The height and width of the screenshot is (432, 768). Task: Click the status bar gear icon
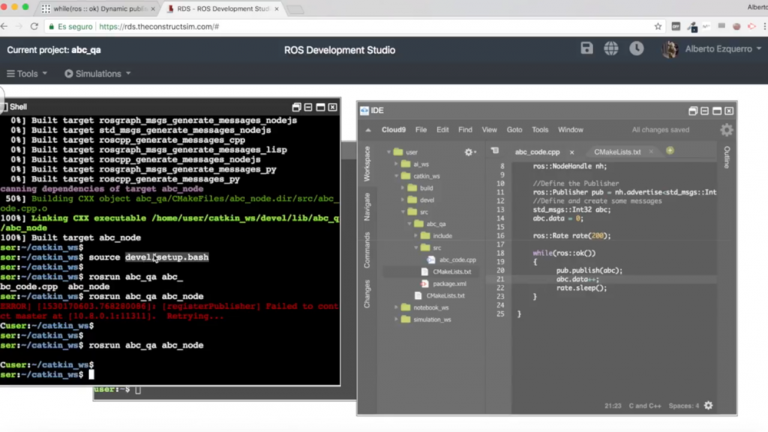[x=708, y=406]
